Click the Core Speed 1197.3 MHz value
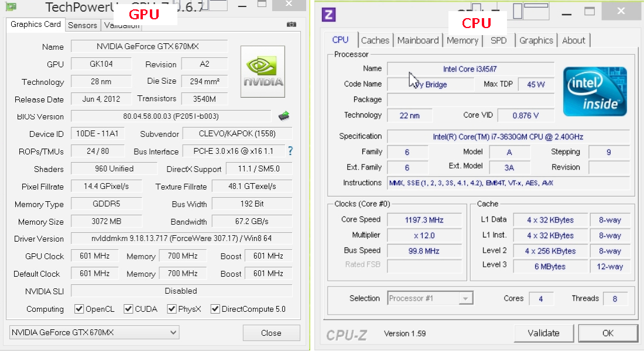The image size is (644, 351). click(x=424, y=219)
